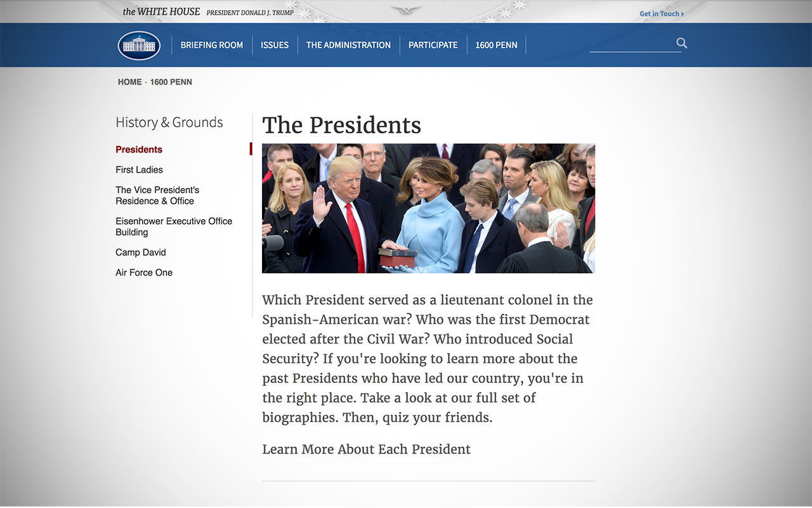
Task: Open Eisenhower Executive Office Building link
Action: tap(173, 227)
